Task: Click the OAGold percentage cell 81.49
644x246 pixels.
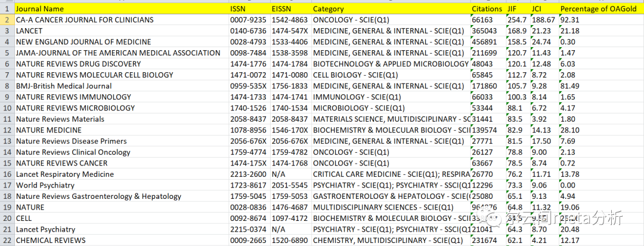Action: [571, 86]
